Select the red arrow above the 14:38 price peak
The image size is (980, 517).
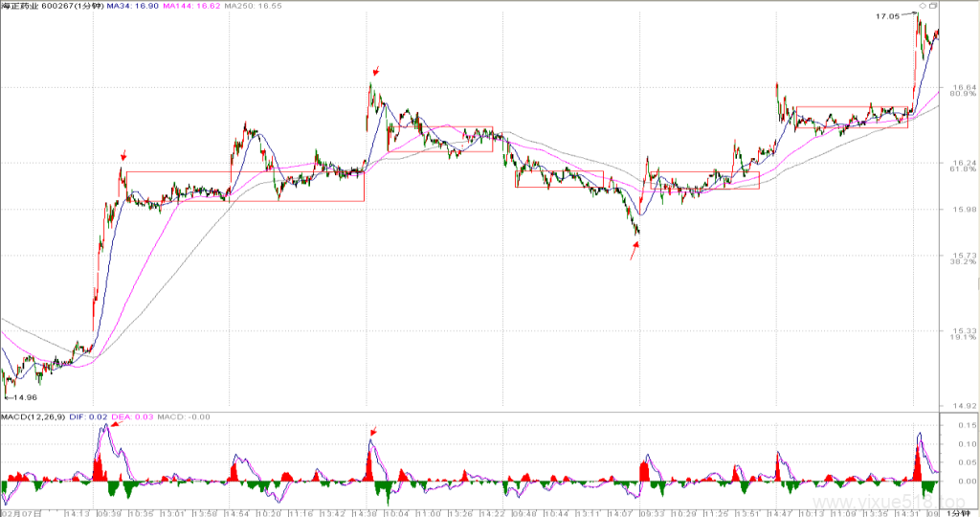pyautogui.click(x=375, y=71)
